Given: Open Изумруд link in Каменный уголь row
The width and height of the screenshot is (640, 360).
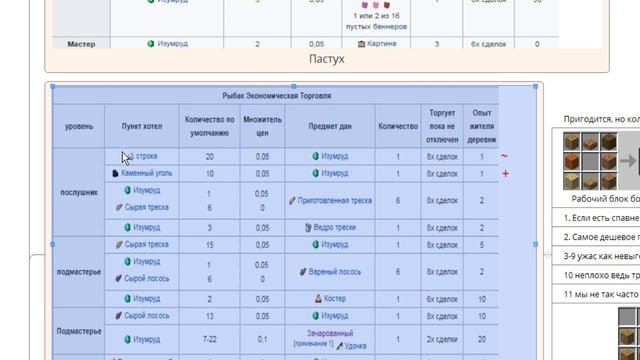Looking at the screenshot, I should click(335, 173).
